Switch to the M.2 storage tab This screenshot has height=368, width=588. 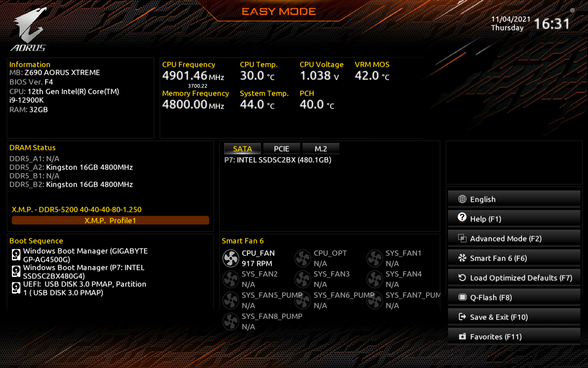point(321,149)
